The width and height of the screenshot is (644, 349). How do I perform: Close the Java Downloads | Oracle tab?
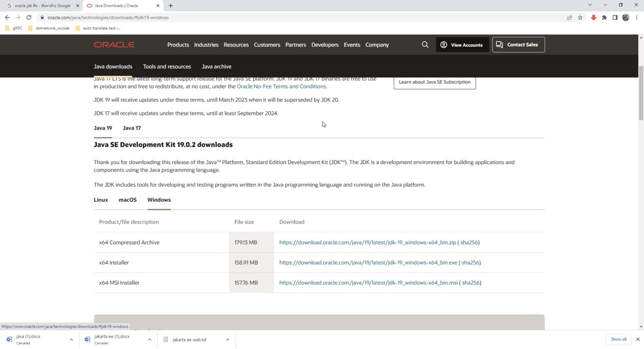tap(158, 6)
